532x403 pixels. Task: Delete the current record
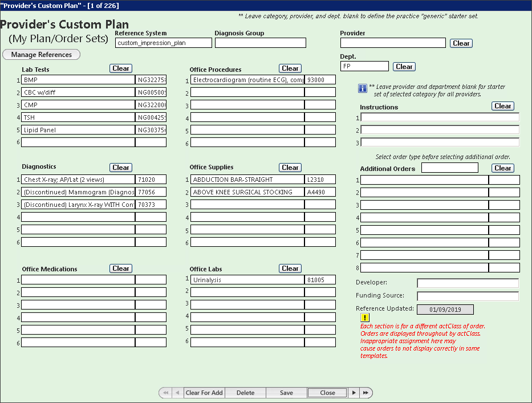245,393
